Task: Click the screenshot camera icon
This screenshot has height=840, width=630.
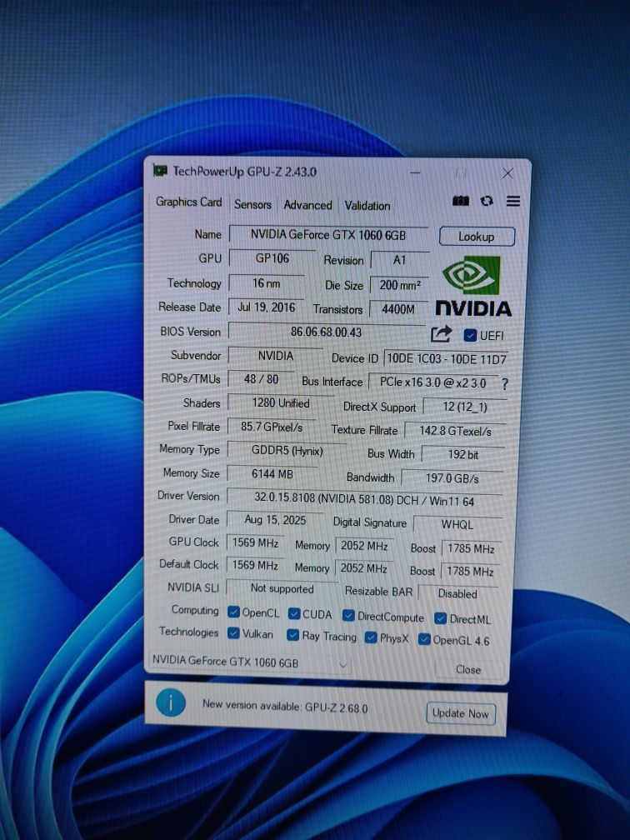Action: [x=461, y=201]
